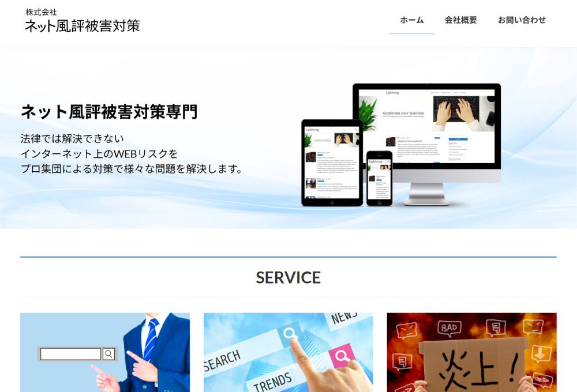Screen dimensions: 577x392
Task: Click the tablet device mockup image
Action: coord(331,161)
